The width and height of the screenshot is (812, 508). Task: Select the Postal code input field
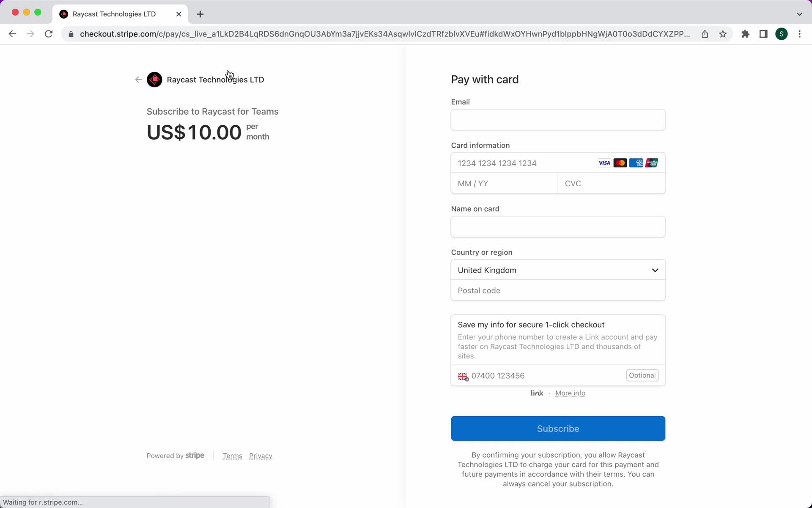558,290
